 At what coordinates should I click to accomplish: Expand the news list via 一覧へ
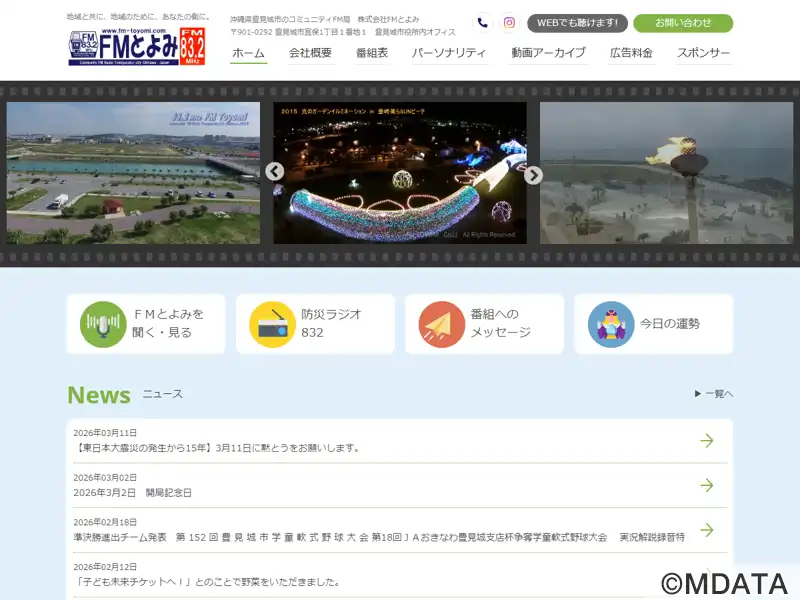(714, 394)
